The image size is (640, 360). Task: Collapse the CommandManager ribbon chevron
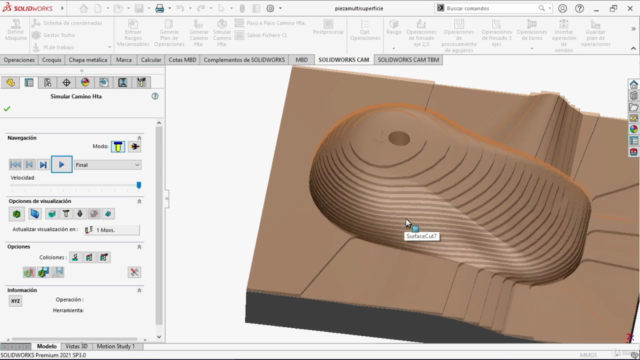pos(633,48)
